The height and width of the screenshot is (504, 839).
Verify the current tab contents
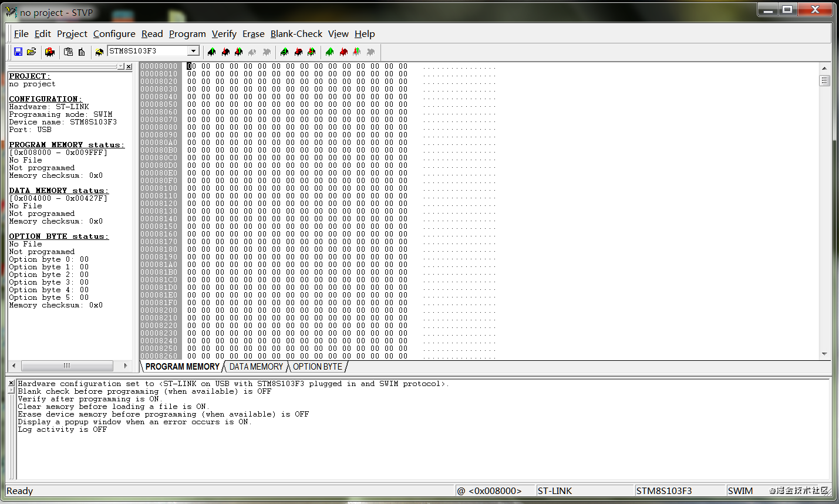click(x=238, y=52)
